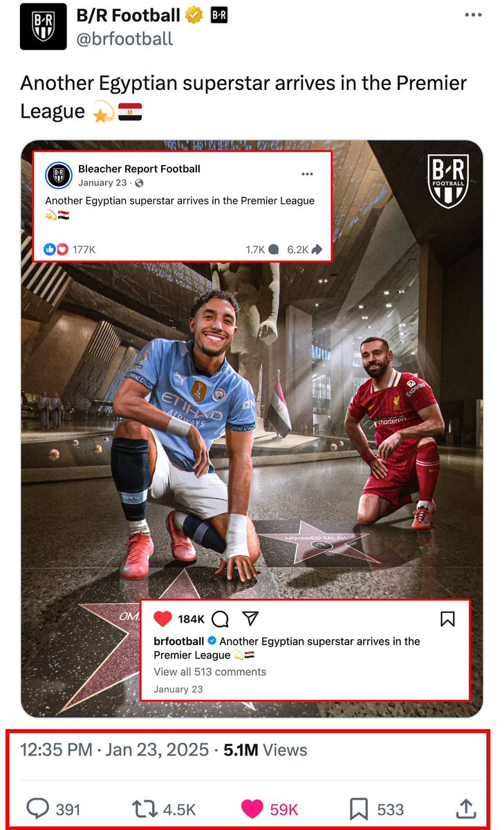504x830 pixels.
Task: Click the 12:35 PM Jan 23, 2025 timestamp
Action: (114, 750)
